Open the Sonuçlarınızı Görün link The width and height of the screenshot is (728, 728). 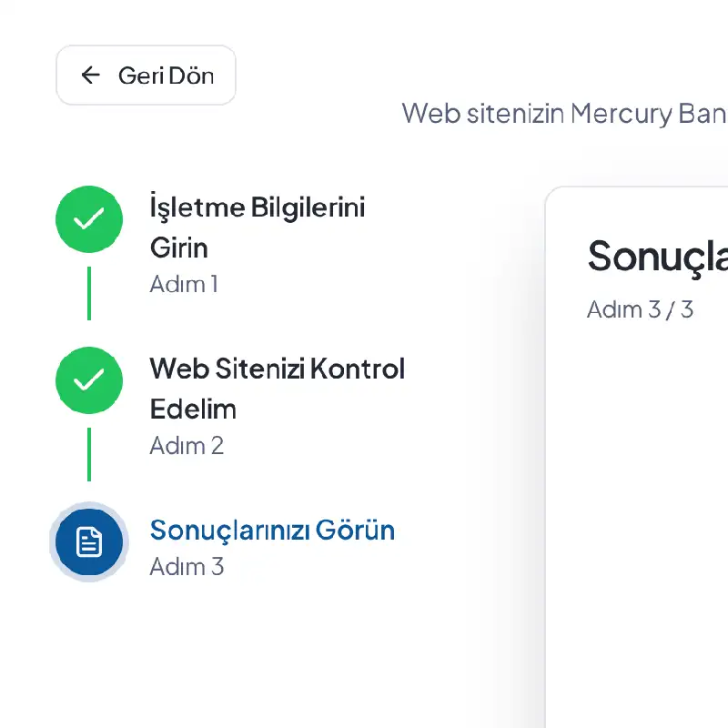point(271,530)
